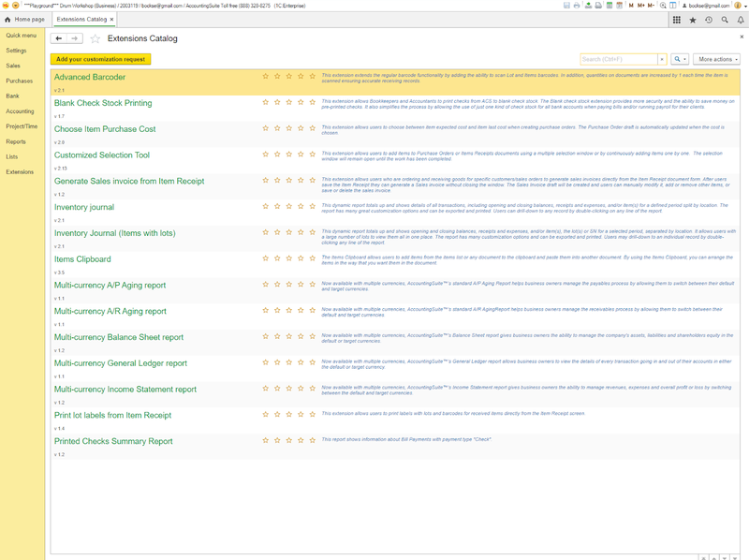Close the Extensions Catalog form with the x

point(742,37)
